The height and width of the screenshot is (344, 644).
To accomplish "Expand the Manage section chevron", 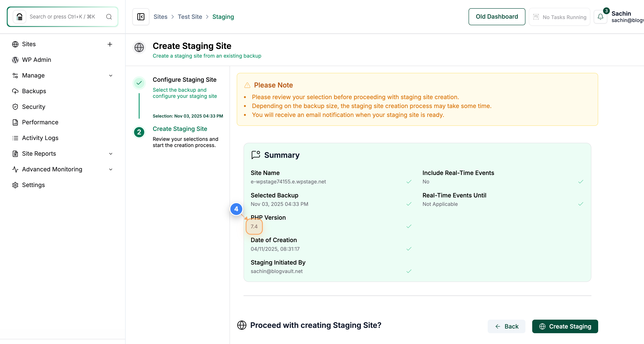I will pos(111,75).
